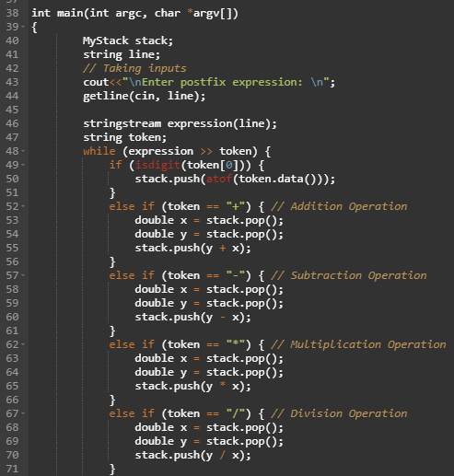Collapse the main function fold at line 39
Image resolution: width=454 pixels, height=476 pixels.
[23, 27]
